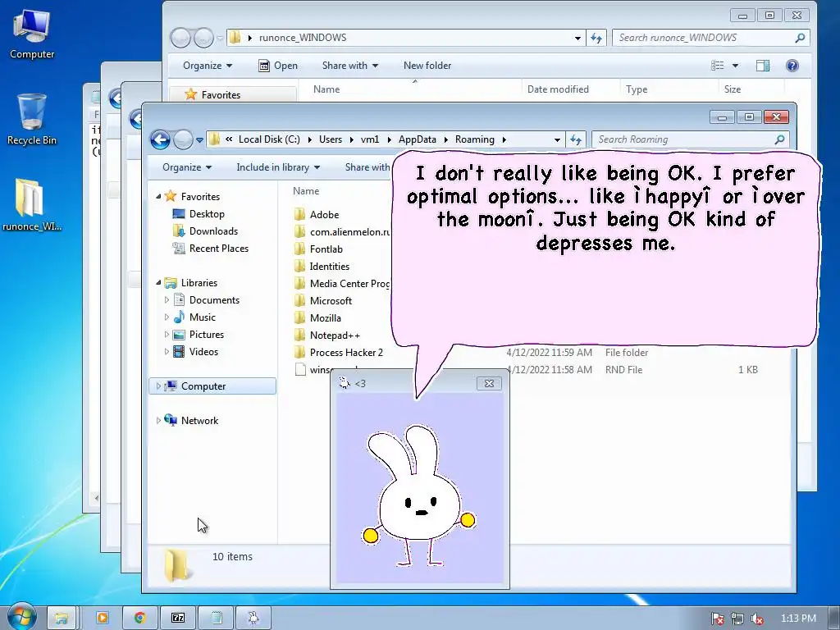This screenshot has height=630, width=840.
Task: Open the Computer desktop icon
Action: click(x=32, y=34)
